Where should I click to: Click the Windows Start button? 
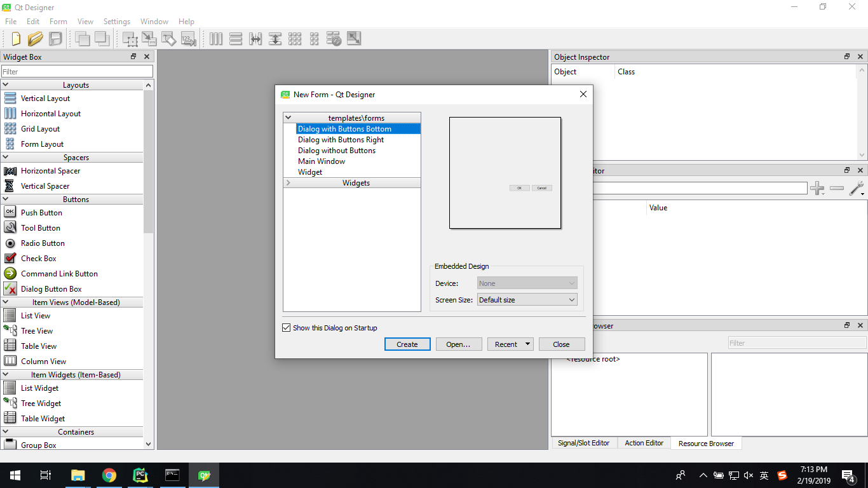pyautogui.click(x=15, y=475)
